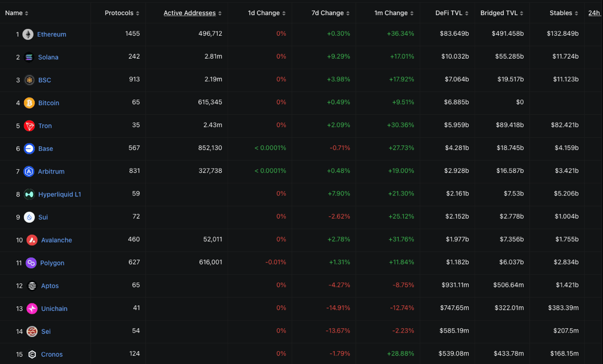The width and height of the screenshot is (603, 364).
Task: Click the pink Unichain icon
Action: [x=32, y=309]
